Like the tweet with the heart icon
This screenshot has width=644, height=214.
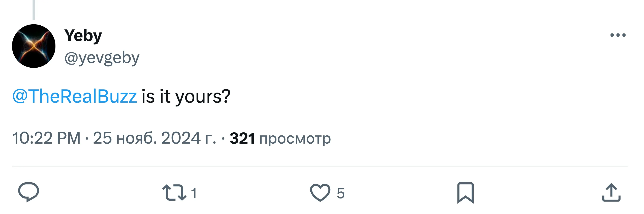pyautogui.click(x=320, y=192)
